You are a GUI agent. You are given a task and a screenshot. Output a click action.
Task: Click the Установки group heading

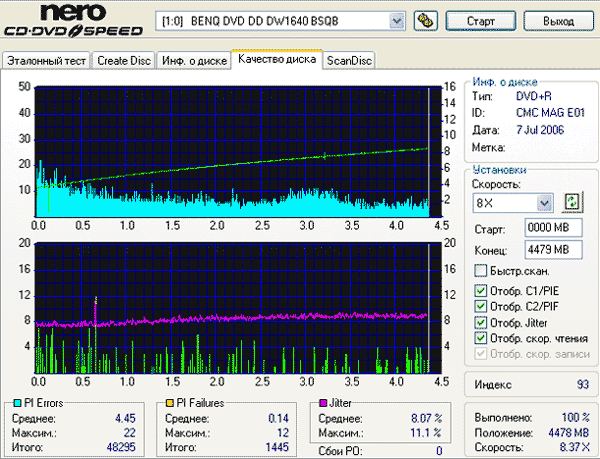499,170
